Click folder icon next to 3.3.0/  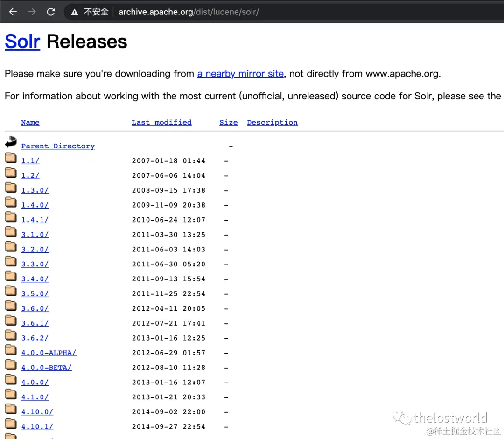coord(11,261)
